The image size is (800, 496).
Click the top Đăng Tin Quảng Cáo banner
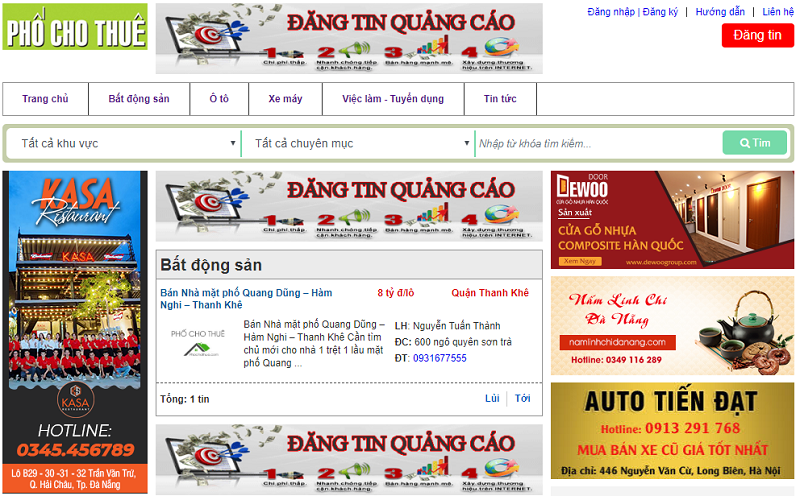pos(349,38)
